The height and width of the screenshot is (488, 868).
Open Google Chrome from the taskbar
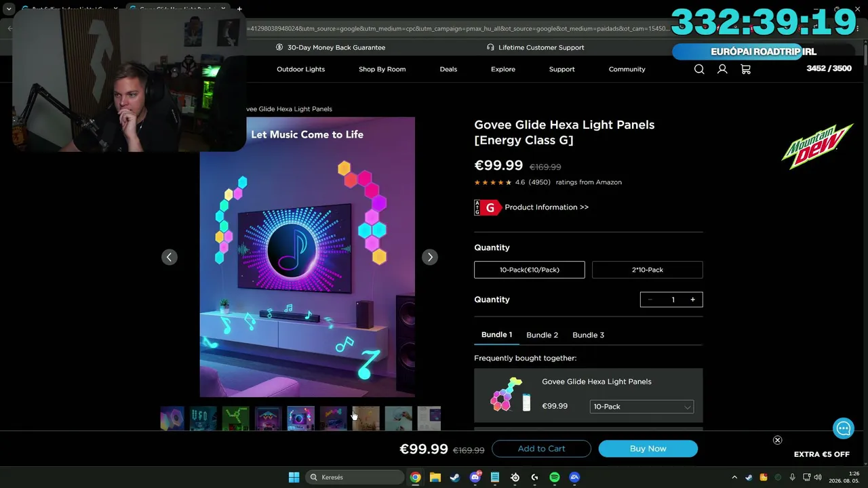click(415, 477)
